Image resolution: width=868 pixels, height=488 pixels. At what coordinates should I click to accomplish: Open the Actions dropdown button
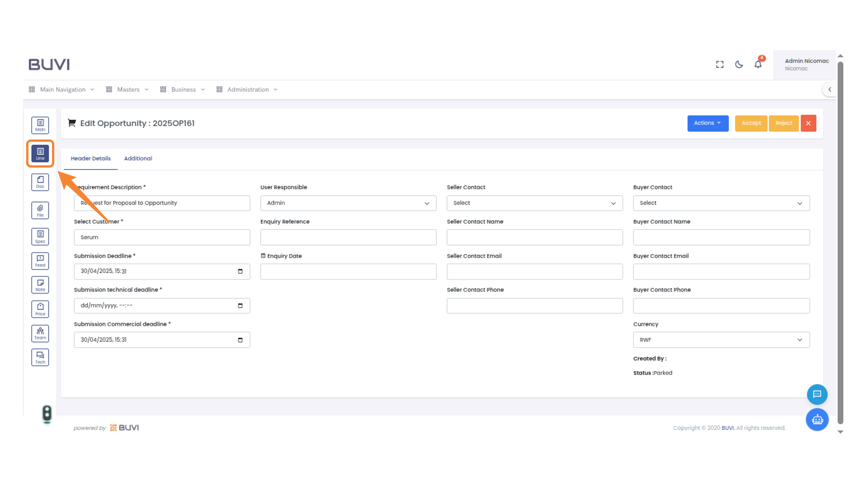708,123
